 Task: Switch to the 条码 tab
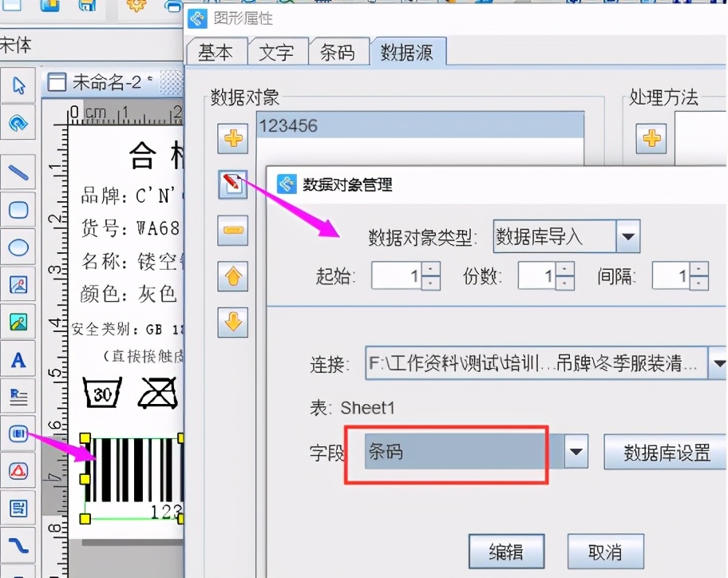click(338, 51)
